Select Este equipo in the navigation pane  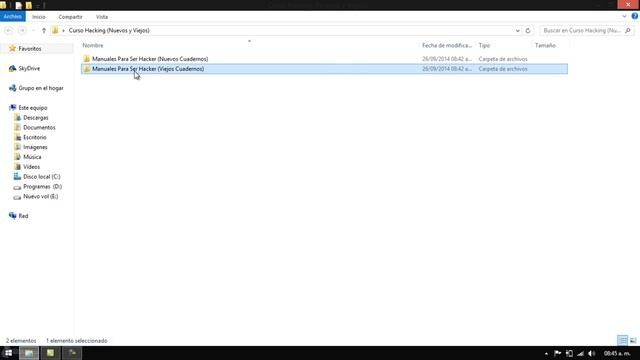(33, 108)
